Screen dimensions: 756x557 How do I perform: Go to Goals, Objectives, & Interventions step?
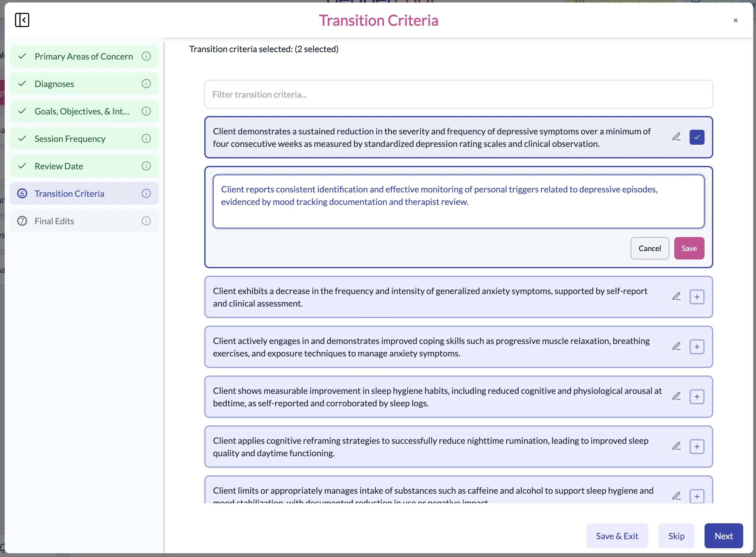[x=82, y=111]
